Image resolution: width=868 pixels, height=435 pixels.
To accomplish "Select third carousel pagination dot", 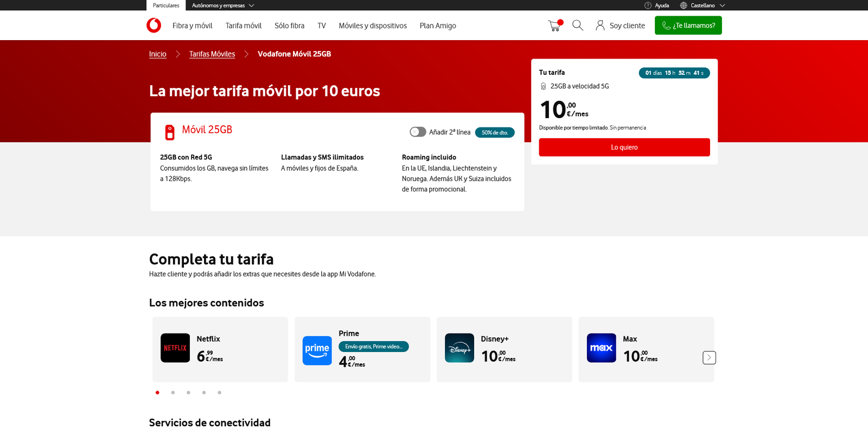I will point(188,392).
